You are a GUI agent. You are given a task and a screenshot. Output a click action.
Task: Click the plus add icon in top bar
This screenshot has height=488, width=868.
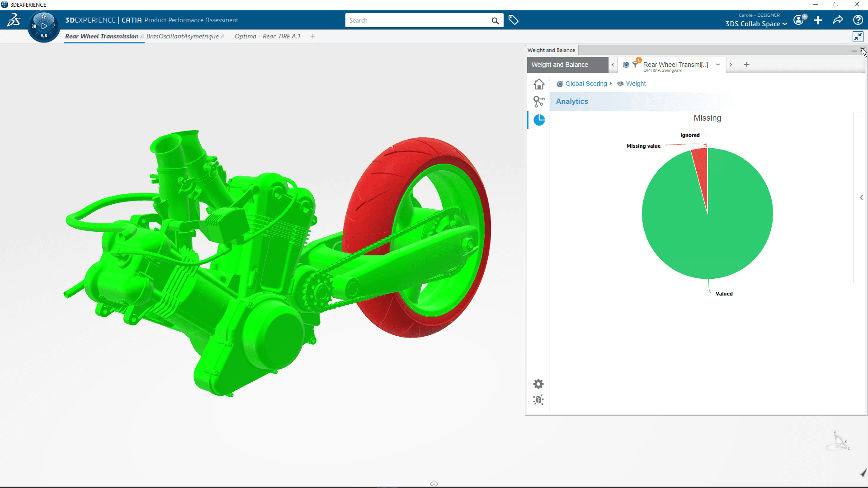(818, 20)
